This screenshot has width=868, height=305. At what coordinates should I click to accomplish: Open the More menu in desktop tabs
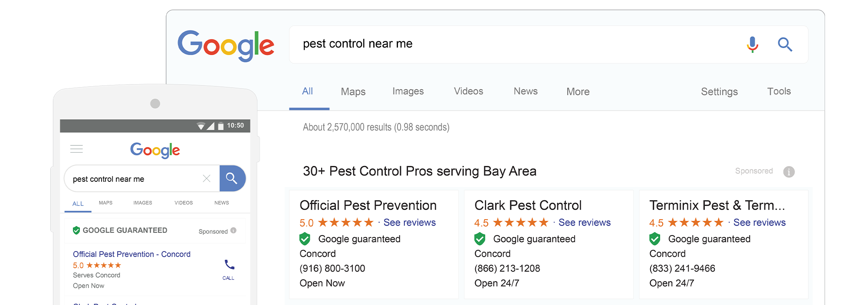[578, 92]
